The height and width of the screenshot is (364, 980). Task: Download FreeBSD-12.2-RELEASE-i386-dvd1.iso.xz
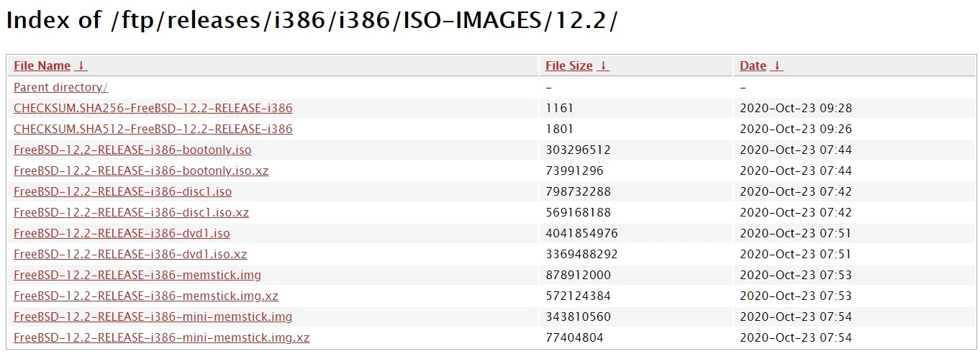click(130, 254)
